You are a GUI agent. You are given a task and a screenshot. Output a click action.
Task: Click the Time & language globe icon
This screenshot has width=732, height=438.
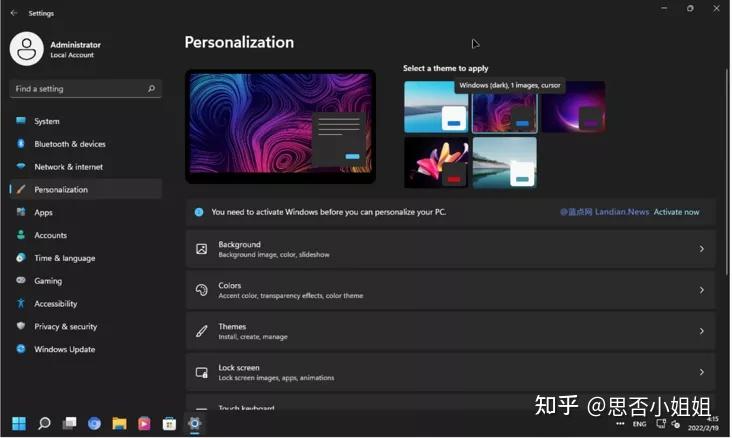(x=21, y=257)
